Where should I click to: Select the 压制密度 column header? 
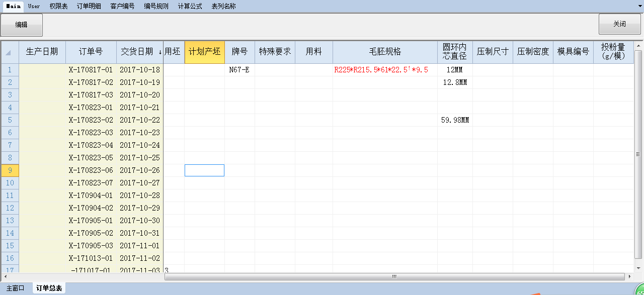[x=533, y=52]
